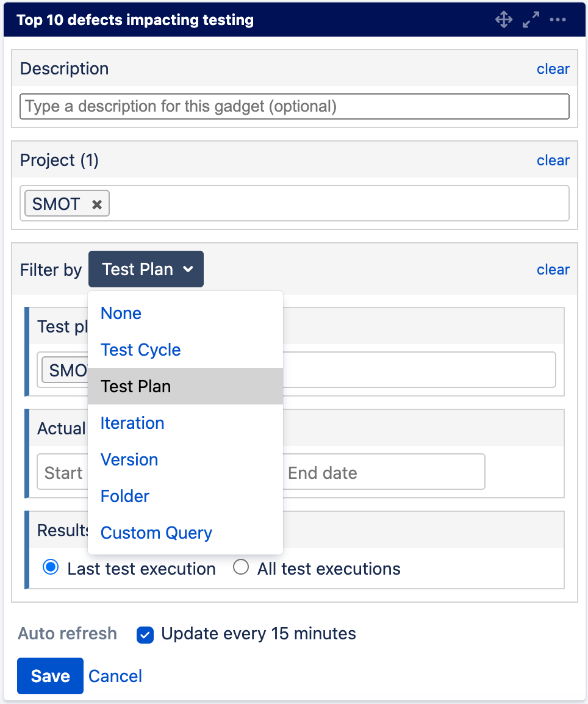This screenshot has width=588, height=704.
Task: Expand the gadget to fullscreen
Action: tap(531, 20)
